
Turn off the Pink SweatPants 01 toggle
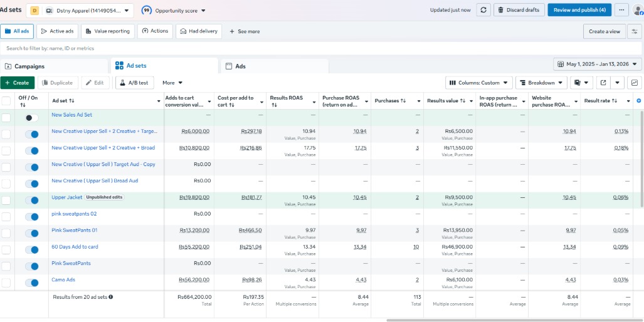pos(31,234)
